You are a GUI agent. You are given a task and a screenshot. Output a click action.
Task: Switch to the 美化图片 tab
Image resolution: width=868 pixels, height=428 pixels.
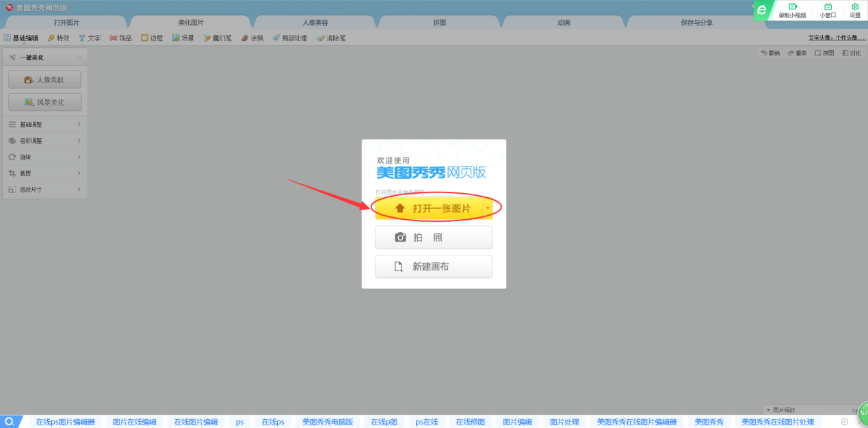coord(191,23)
